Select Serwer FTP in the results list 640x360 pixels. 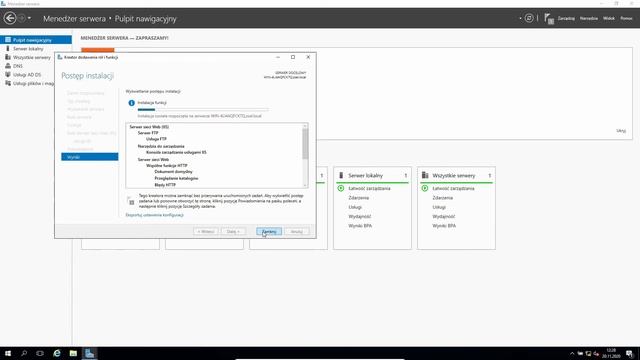(x=148, y=133)
